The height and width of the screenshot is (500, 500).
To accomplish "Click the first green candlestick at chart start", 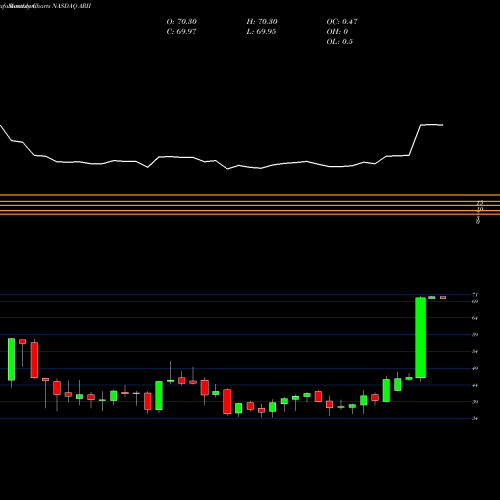I will click(x=11, y=359).
